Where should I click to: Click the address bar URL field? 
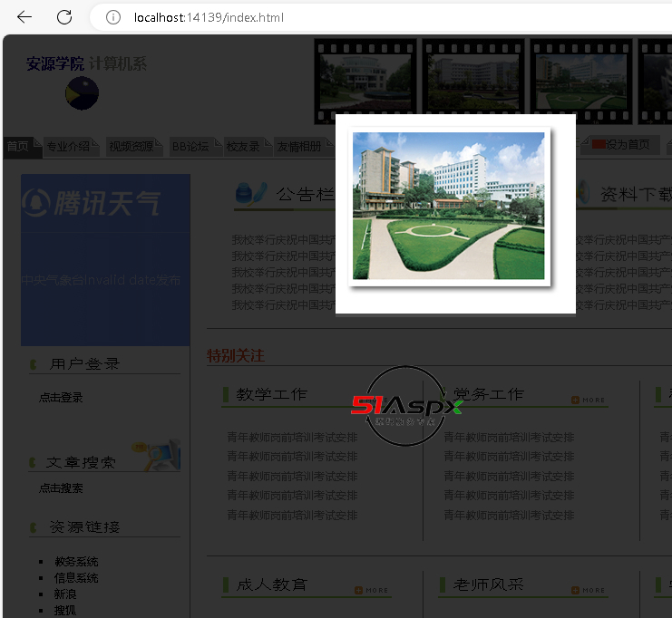click(x=363, y=17)
